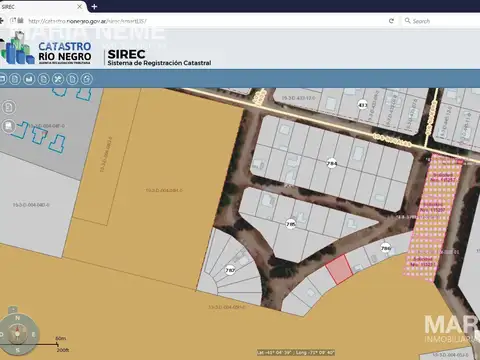Click the E letter on the compass

pos(33,334)
